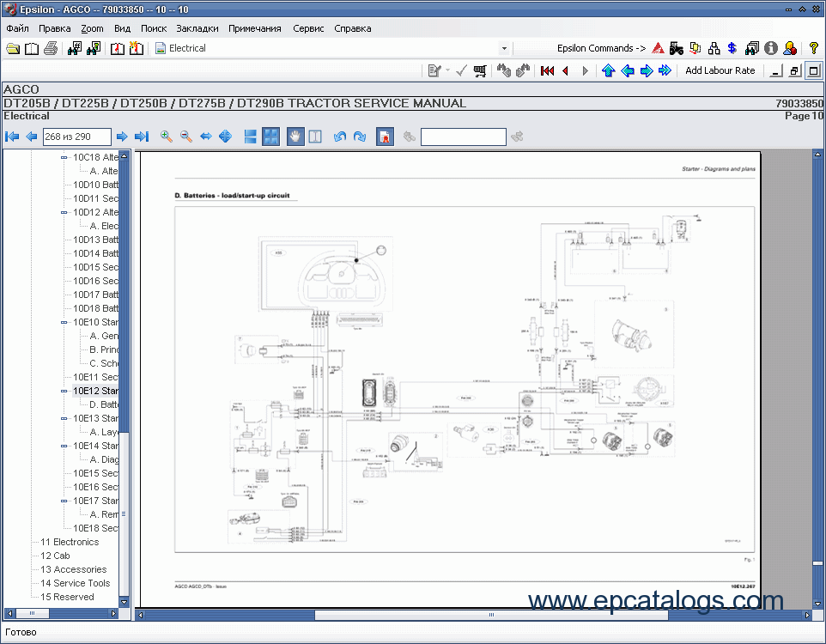Screen dimensions: 826x644
Task: Select 13 Accessories tree item
Action: pyautogui.click(x=73, y=569)
